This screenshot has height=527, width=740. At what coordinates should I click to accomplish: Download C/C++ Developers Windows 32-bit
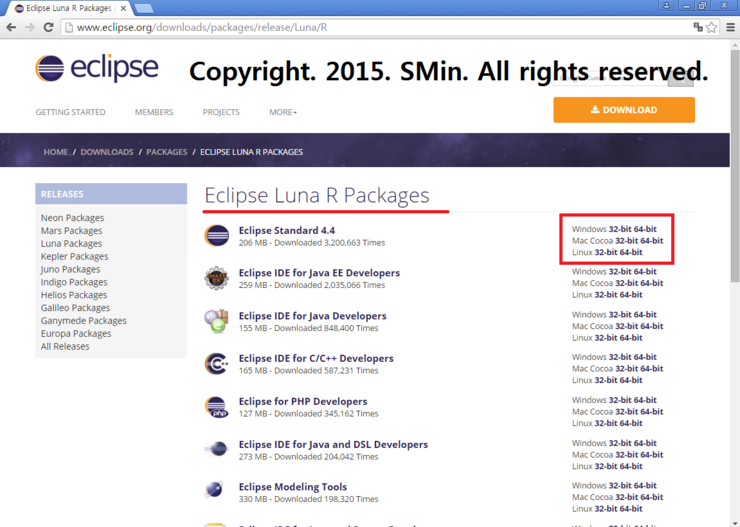coord(620,357)
